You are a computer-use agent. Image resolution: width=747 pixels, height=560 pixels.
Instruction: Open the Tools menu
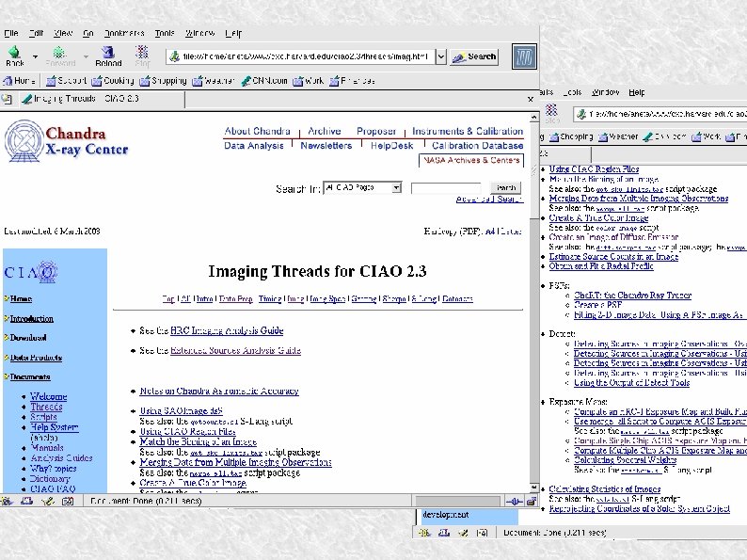pyautogui.click(x=165, y=33)
